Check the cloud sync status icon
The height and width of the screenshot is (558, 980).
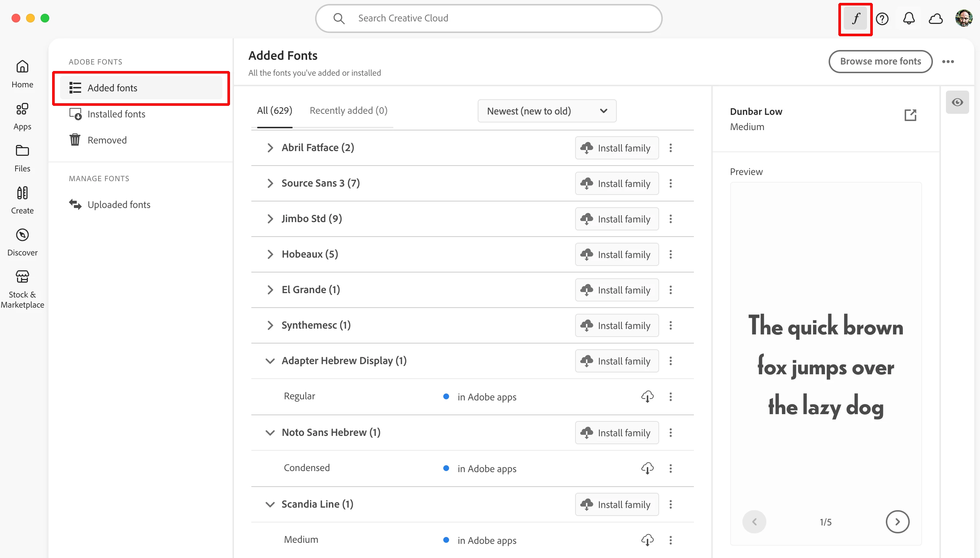pos(935,18)
